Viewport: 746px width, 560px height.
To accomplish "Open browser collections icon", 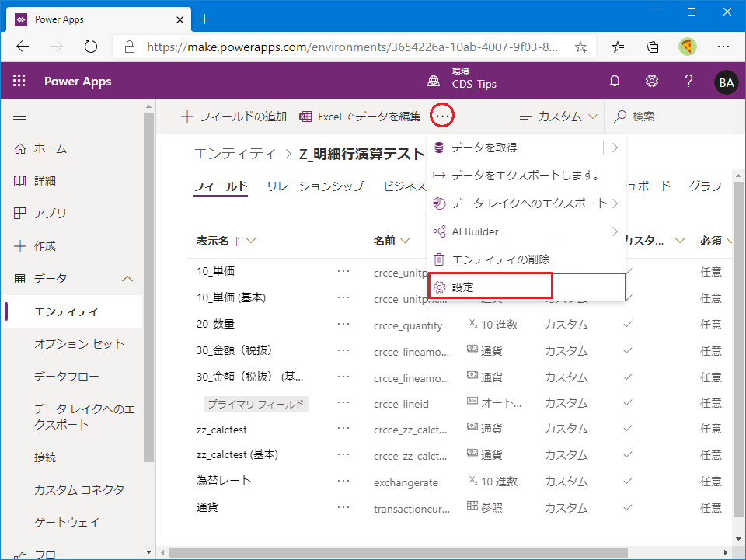I will coord(653,47).
